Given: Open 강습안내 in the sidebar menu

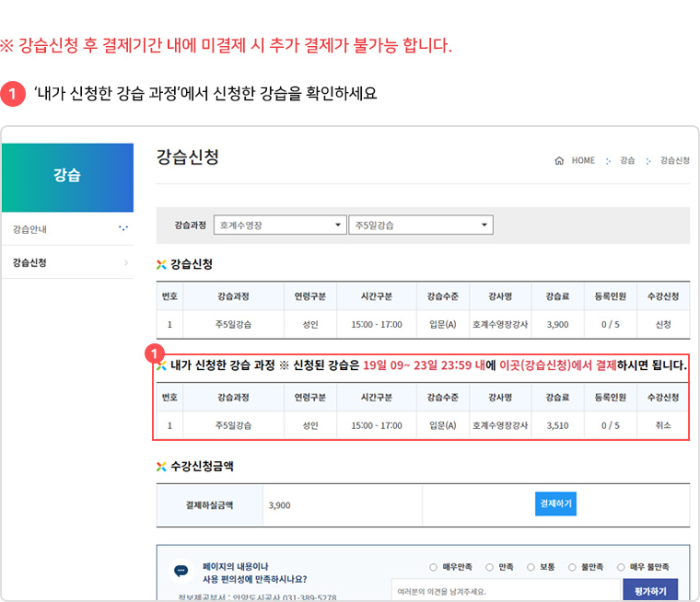Looking at the screenshot, I should click(x=31, y=228).
